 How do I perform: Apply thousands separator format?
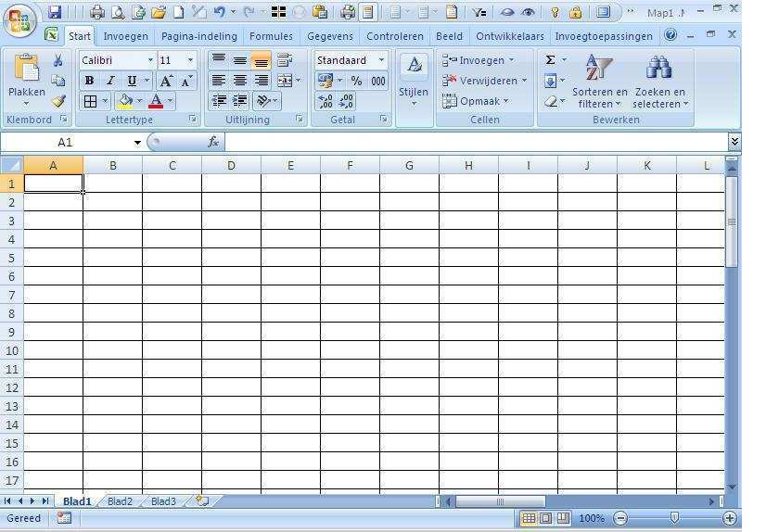(x=378, y=81)
